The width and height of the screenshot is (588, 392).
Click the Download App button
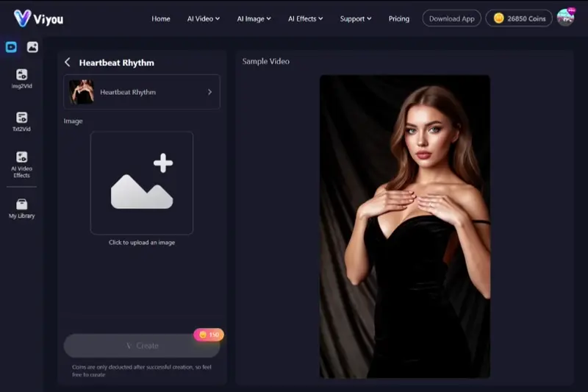[451, 18]
